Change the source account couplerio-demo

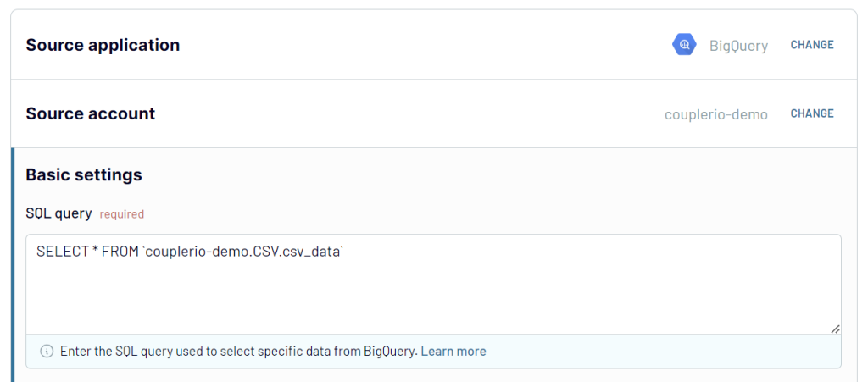pyautogui.click(x=811, y=113)
